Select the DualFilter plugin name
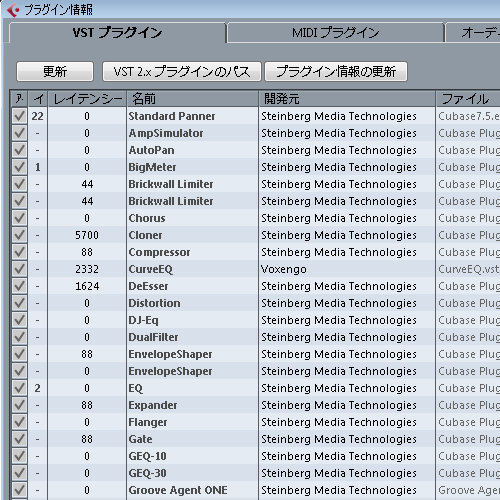This screenshot has height=500, width=500. click(153, 337)
